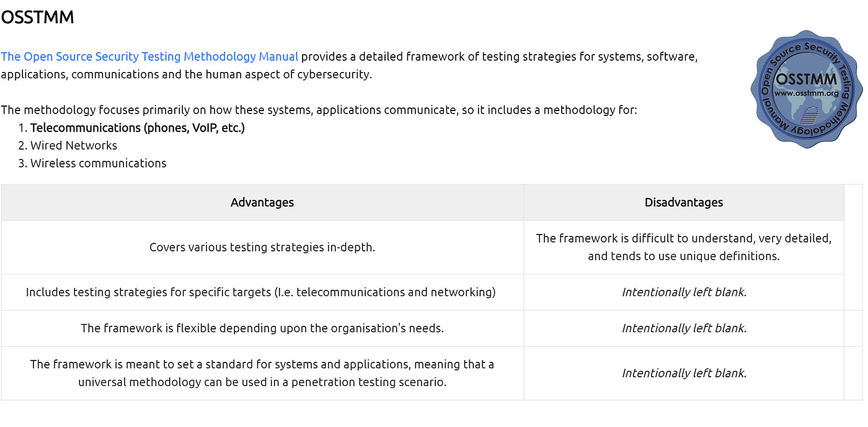This screenshot has height=427, width=868.
Task: Click the 'meant to set a standard' cell
Action: (262, 373)
